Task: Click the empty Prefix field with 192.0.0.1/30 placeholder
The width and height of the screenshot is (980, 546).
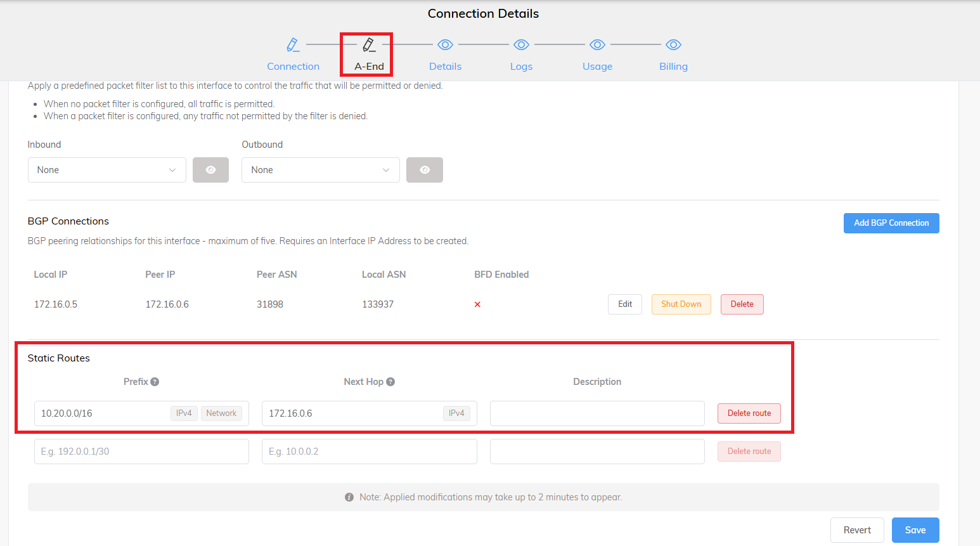Action: pos(141,452)
